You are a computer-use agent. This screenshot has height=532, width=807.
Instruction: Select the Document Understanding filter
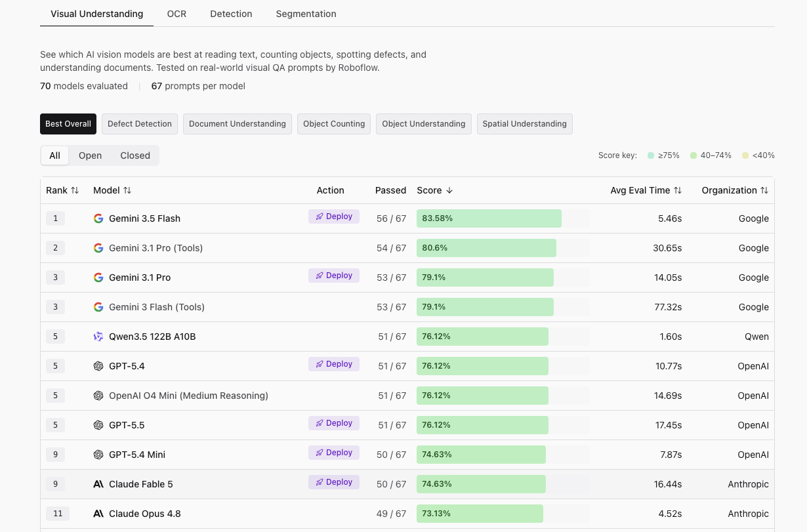point(238,124)
